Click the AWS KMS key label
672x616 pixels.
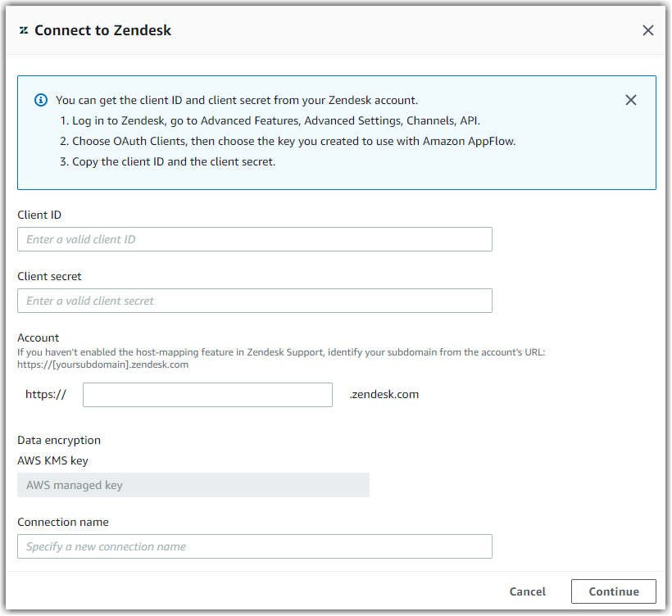pos(53,460)
